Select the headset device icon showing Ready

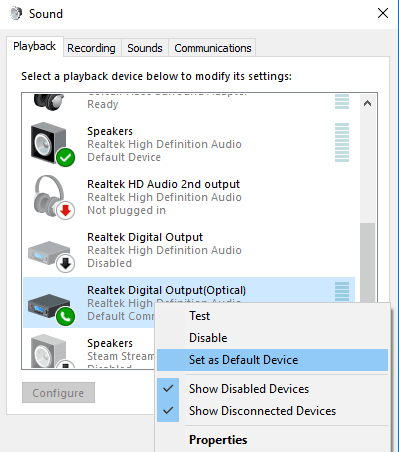click(49, 102)
